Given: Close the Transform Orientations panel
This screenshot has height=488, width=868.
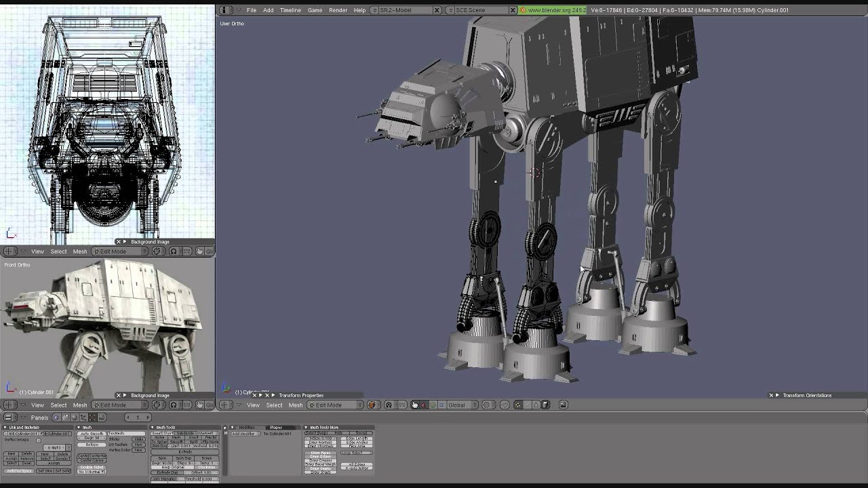Looking at the screenshot, I should pos(771,395).
